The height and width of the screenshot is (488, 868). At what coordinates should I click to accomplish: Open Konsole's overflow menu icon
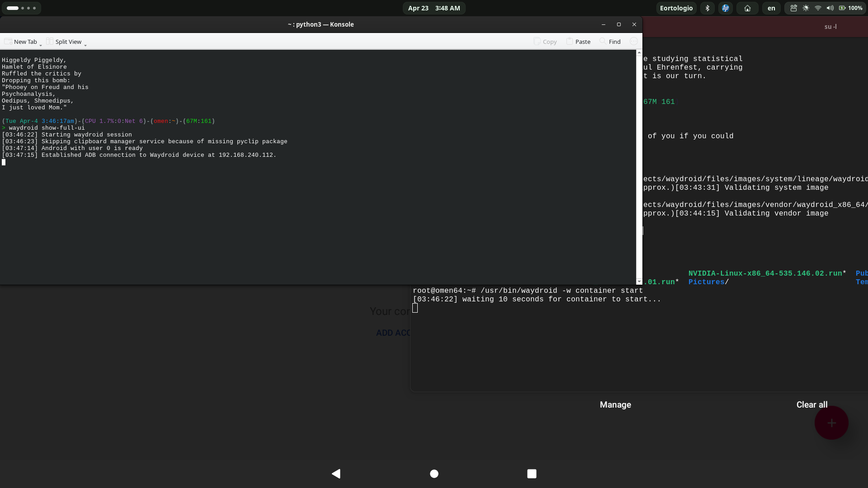633,42
